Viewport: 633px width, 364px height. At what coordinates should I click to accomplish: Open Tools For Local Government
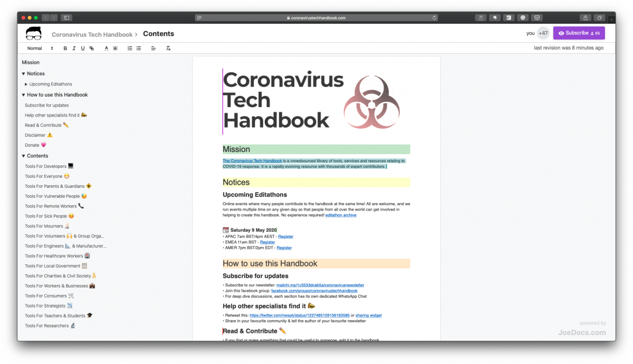pyautogui.click(x=56, y=266)
